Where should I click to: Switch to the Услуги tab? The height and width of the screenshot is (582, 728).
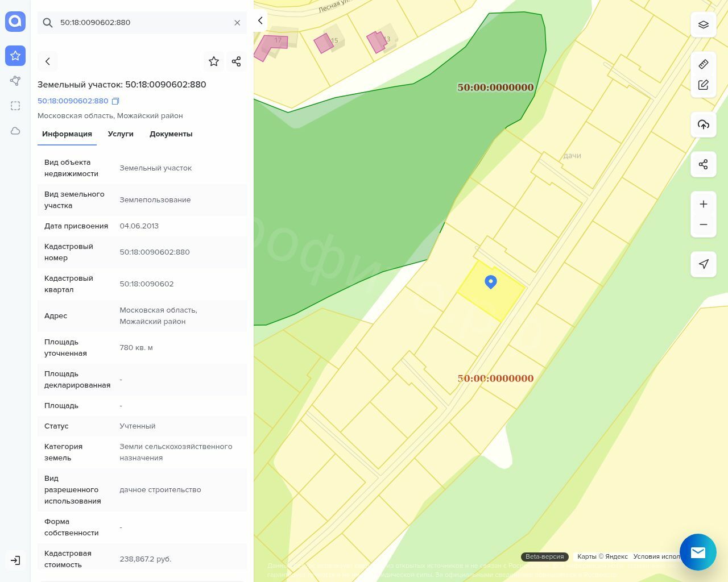pyautogui.click(x=121, y=134)
